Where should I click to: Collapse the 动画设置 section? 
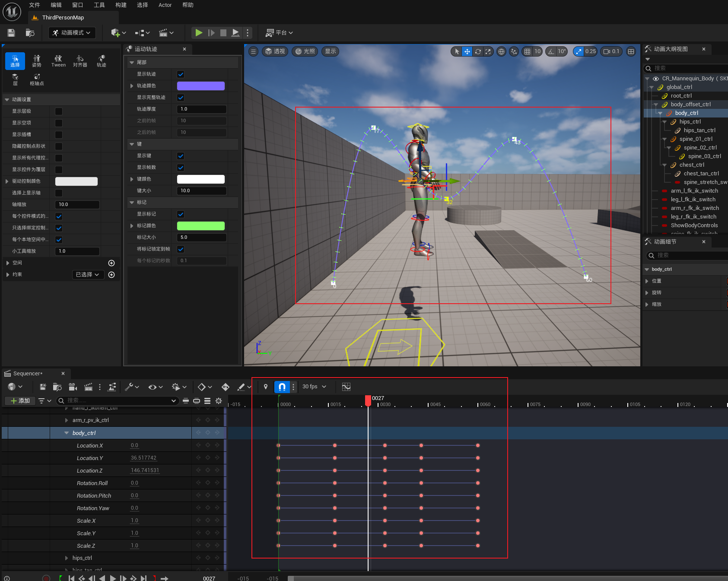(x=7, y=100)
